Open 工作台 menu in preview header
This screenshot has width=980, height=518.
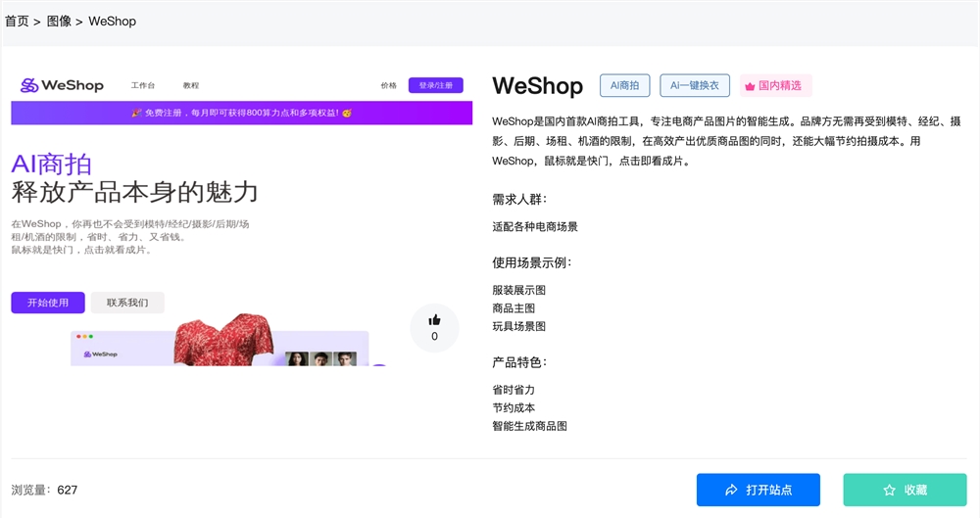pyautogui.click(x=142, y=85)
